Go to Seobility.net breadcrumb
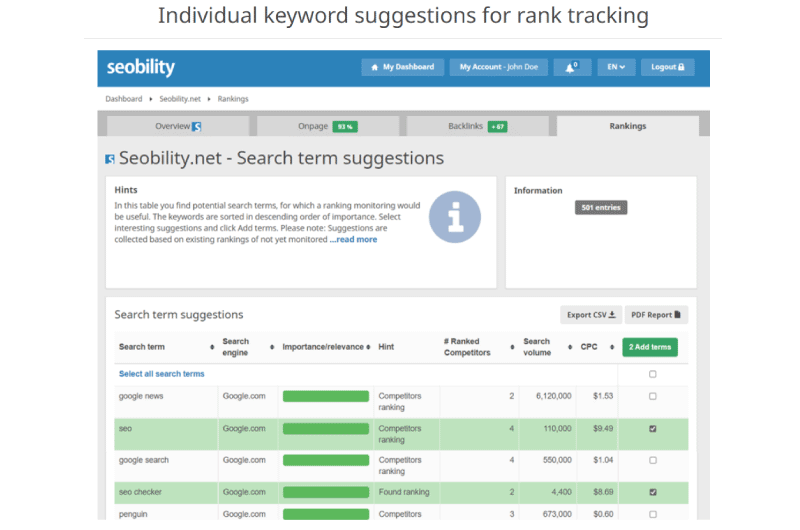The image size is (800, 530). [180, 99]
